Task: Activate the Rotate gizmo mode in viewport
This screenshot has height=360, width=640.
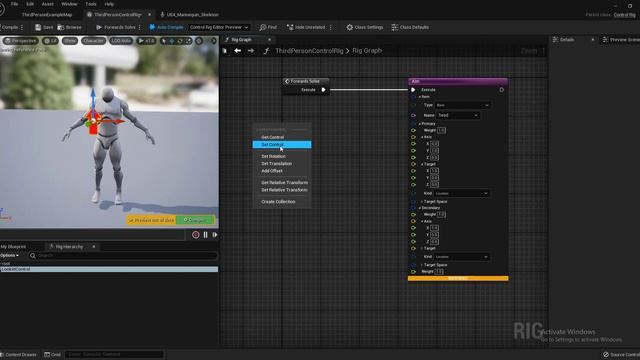Action: [x=180, y=41]
